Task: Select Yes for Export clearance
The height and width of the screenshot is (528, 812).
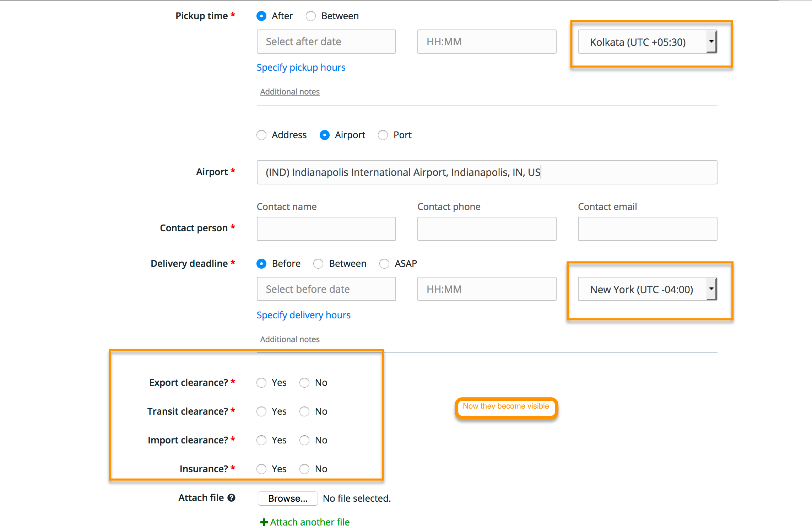Action: [261, 383]
